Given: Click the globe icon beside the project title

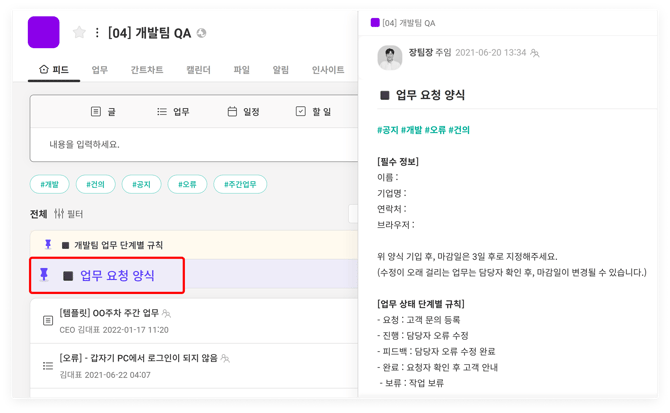Looking at the screenshot, I should [x=201, y=33].
